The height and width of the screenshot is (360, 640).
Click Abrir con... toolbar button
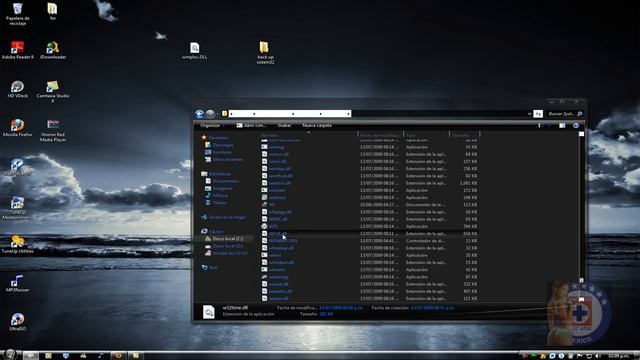tap(251, 125)
